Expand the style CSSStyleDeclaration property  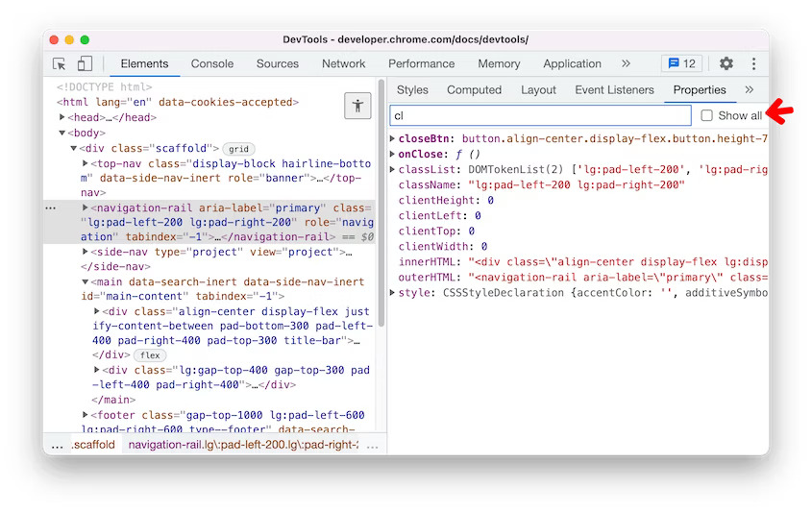click(x=392, y=292)
